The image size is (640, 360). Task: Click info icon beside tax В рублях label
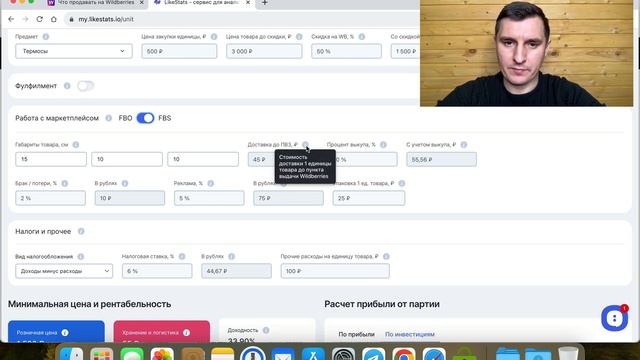tap(231, 256)
